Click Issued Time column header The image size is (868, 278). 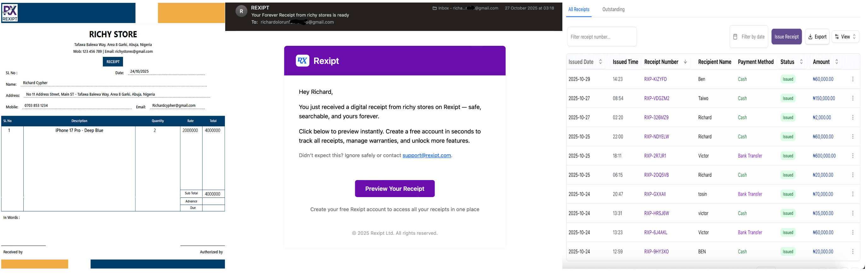click(625, 62)
